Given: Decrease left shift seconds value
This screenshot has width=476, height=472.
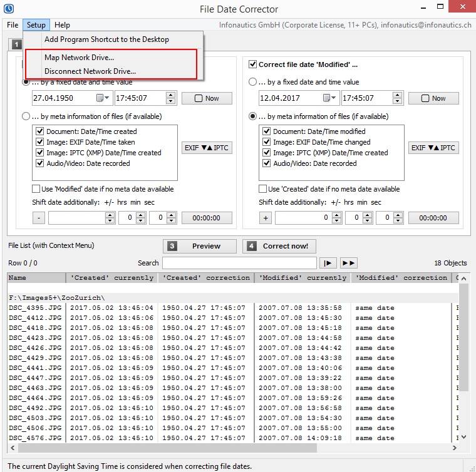Looking at the screenshot, I should coord(171,221).
